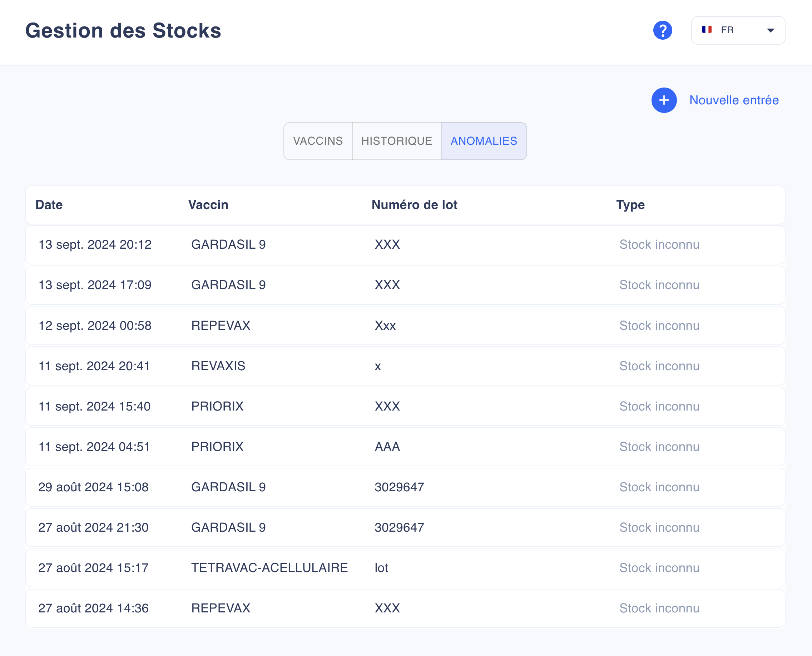Viewport: 812px width, 656px height.
Task: Click the lot number 'lot'
Action: 381,568
